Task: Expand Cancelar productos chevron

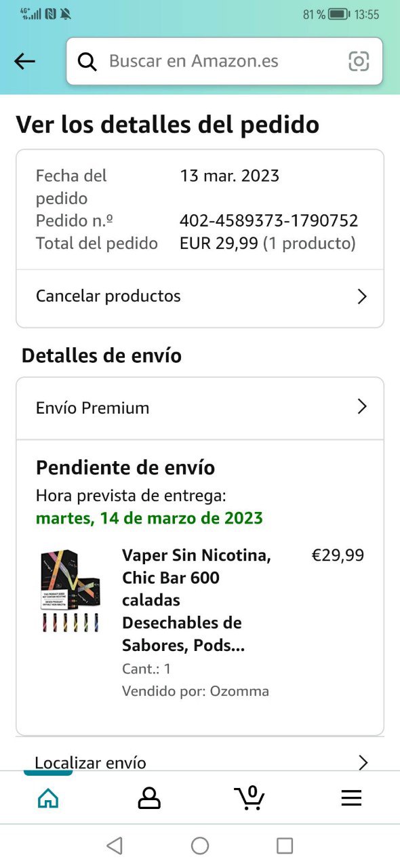Action: click(x=362, y=296)
